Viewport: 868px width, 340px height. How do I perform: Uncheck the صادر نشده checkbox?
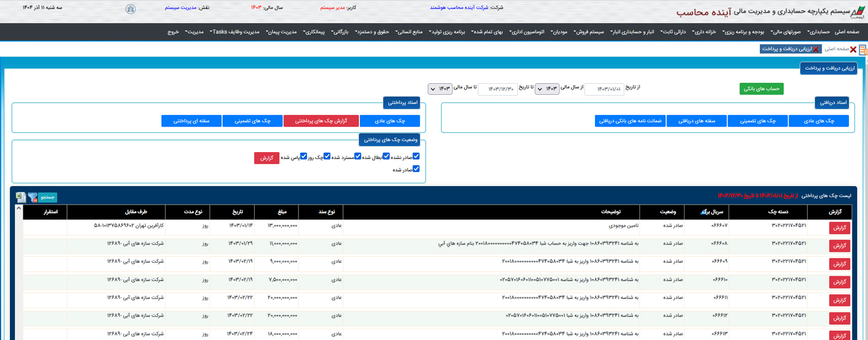coord(416,156)
